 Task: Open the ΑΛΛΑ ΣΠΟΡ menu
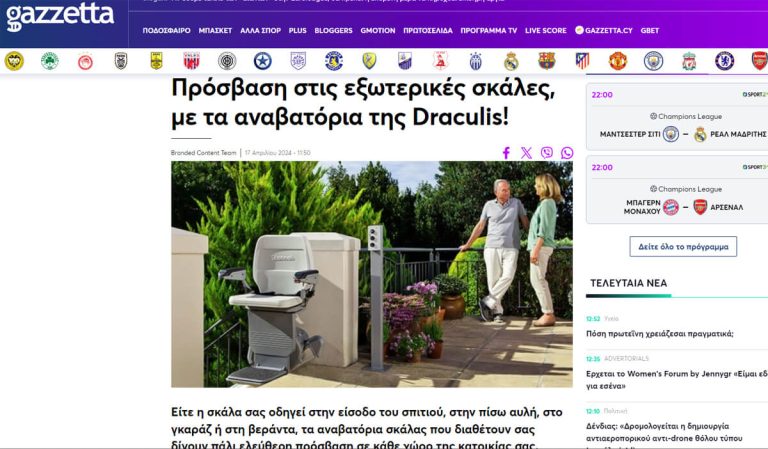click(x=260, y=30)
